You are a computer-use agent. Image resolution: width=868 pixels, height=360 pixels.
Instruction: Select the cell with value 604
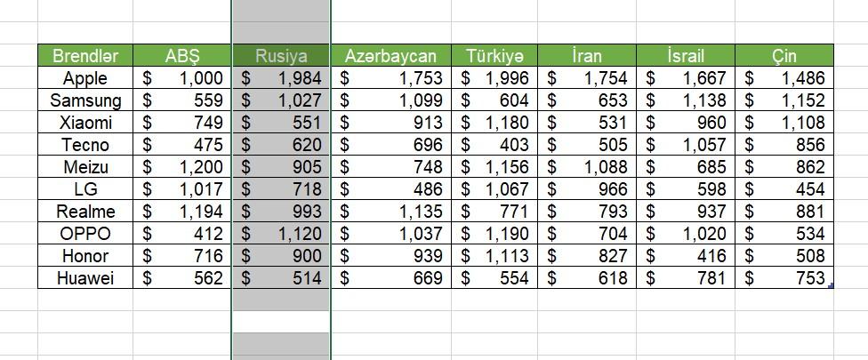(x=494, y=100)
